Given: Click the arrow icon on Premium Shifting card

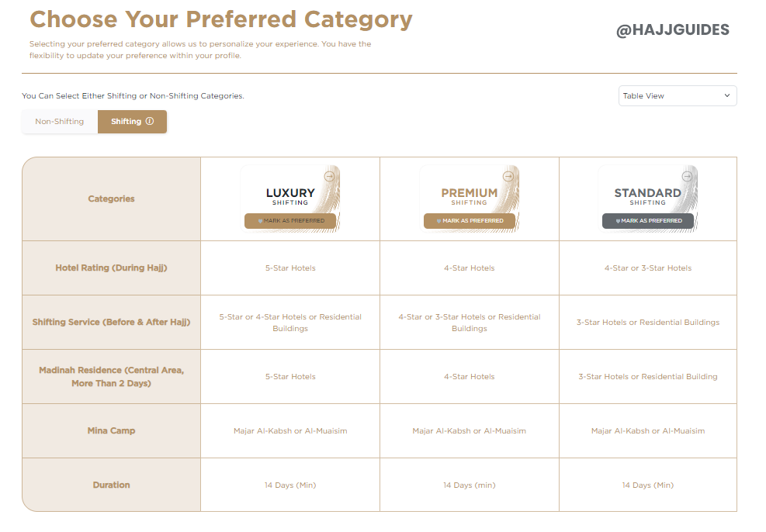Looking at the screenshot, I should coord(508,176).
